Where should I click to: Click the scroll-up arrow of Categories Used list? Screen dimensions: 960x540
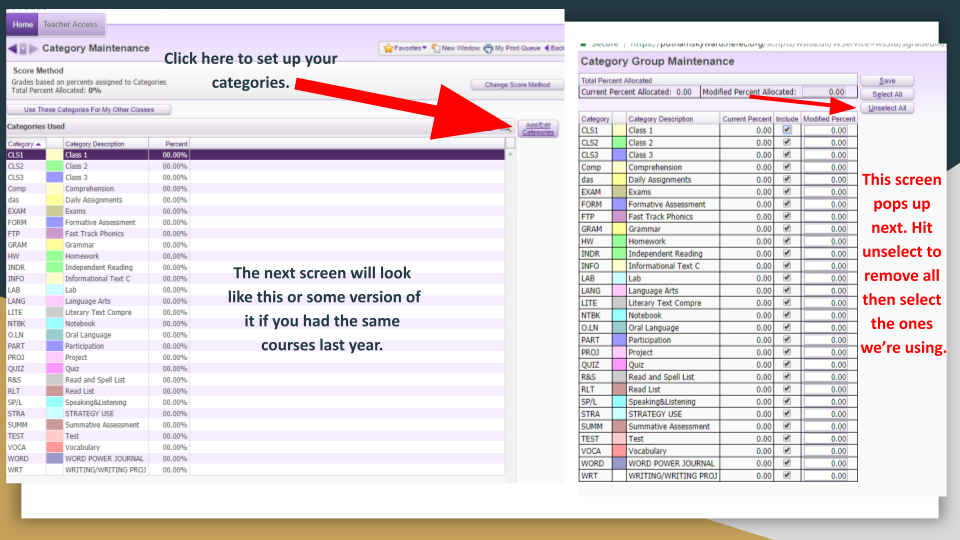coord(510,154)
